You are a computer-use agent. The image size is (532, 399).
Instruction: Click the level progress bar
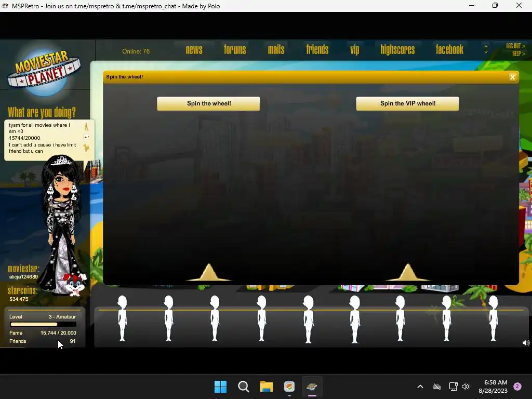(x=43, y=325)
